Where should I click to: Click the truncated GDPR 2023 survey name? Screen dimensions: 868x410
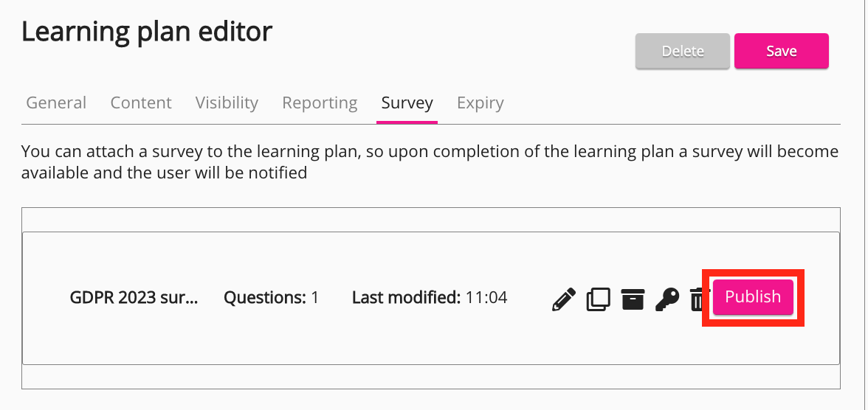click(x=134, y=298)
